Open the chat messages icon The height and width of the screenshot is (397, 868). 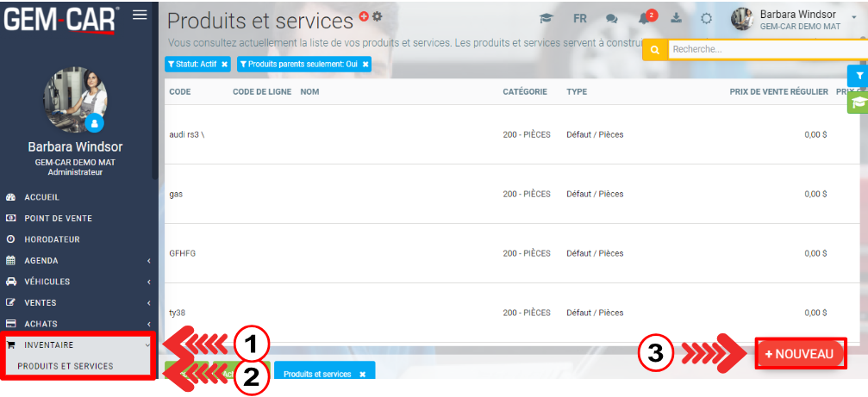tap(612, 18)
